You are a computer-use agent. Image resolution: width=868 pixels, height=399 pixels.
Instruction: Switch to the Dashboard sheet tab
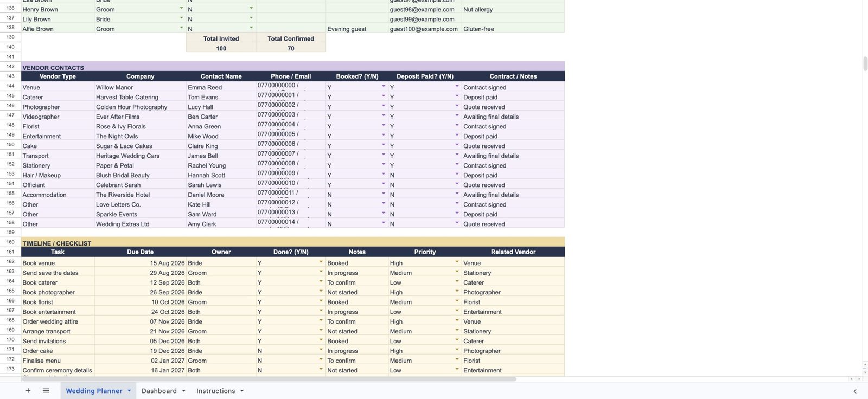coord(159,391)
